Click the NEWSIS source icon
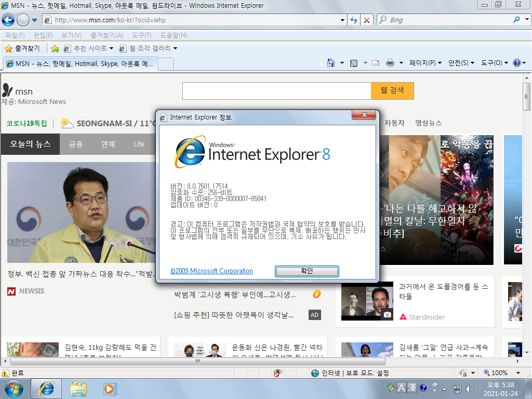The image size is (532, 399). (11, 291)
